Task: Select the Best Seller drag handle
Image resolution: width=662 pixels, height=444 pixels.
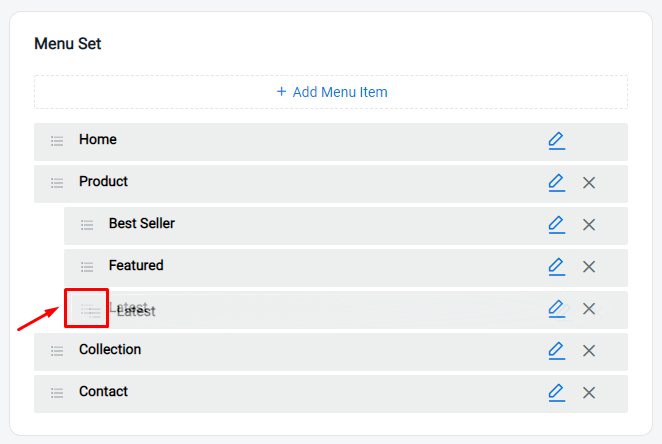Action: click(87, 225)
